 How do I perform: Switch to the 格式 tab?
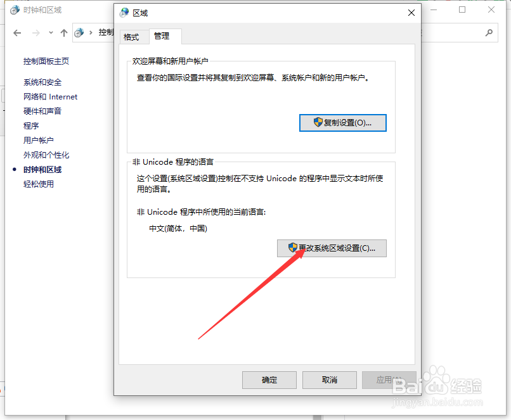(131, 37)
